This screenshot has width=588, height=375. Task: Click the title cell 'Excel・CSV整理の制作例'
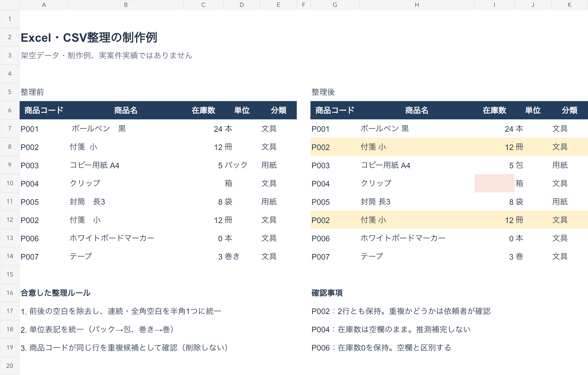(x=89, y=37)
